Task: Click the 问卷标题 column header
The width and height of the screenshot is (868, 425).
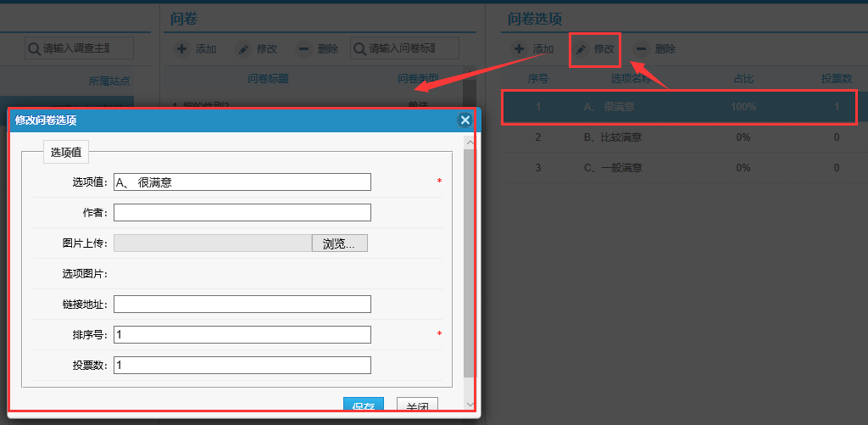Action: point(269,79)
